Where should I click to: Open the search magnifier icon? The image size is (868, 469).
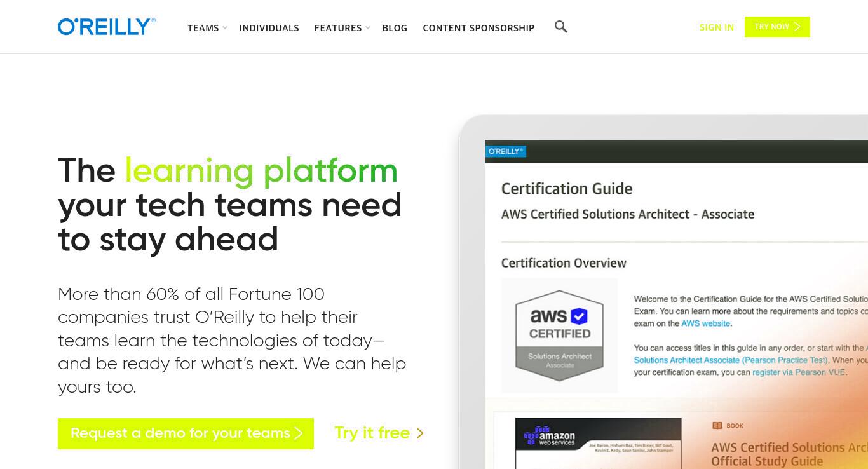560,27
